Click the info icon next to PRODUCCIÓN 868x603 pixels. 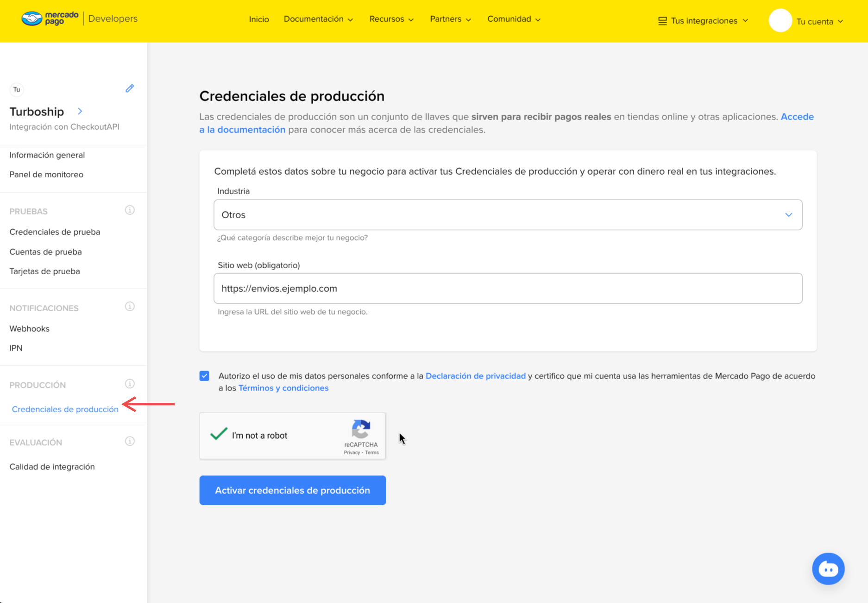[x=130, y=383]
